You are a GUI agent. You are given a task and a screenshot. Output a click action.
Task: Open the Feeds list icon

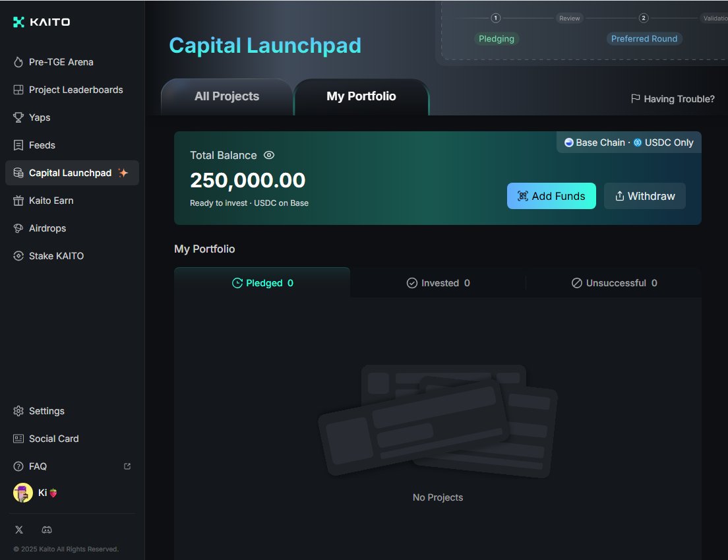point(18,145)
